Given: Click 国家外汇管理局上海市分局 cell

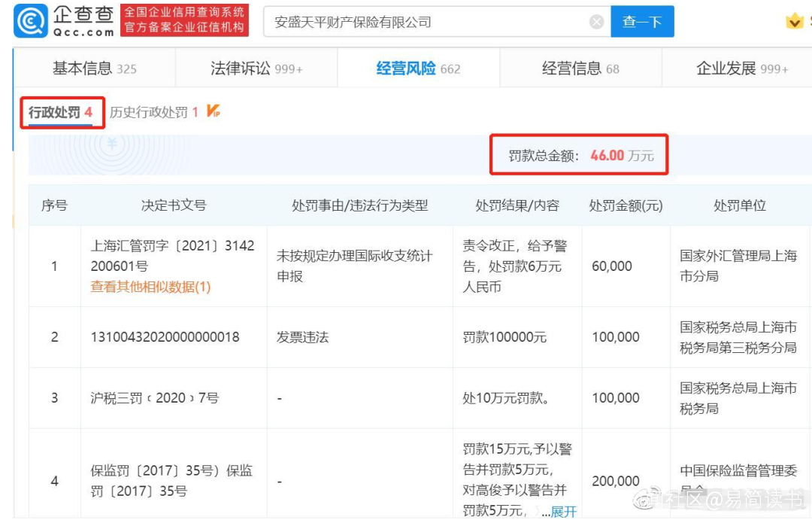Looking at the screenshot, I should click(738, 266).
